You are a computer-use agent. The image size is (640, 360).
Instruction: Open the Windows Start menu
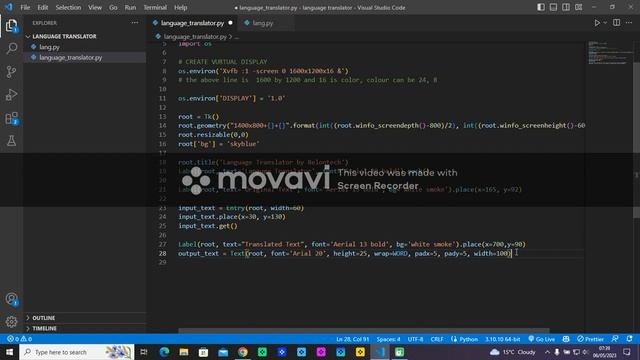coord(9,352)
